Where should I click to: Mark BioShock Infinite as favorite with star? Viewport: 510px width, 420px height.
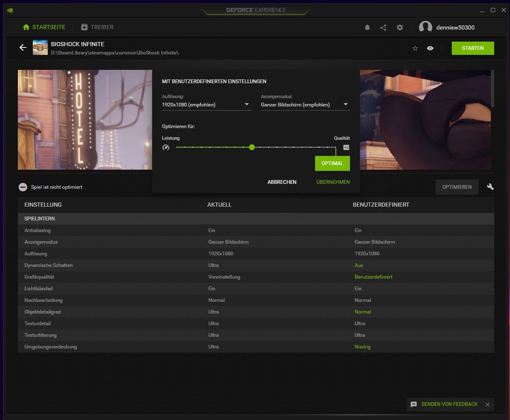[415, 48]
